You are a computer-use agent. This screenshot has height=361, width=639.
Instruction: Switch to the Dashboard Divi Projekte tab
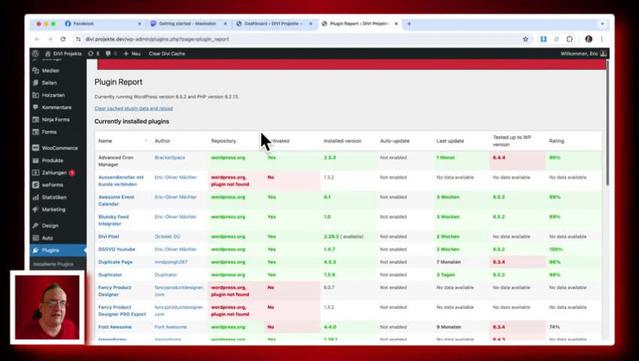click(x=274, y=24)
